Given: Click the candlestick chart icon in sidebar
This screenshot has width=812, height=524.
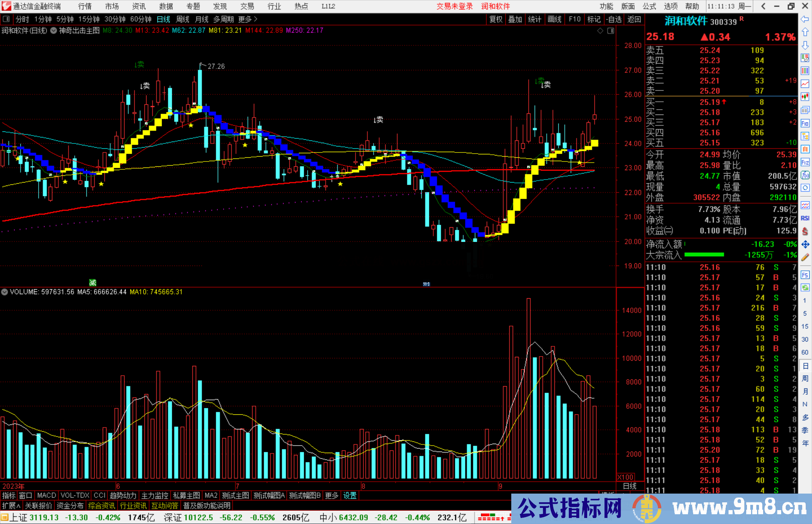Looking at the screenshot, I should [x=805, y=97].
